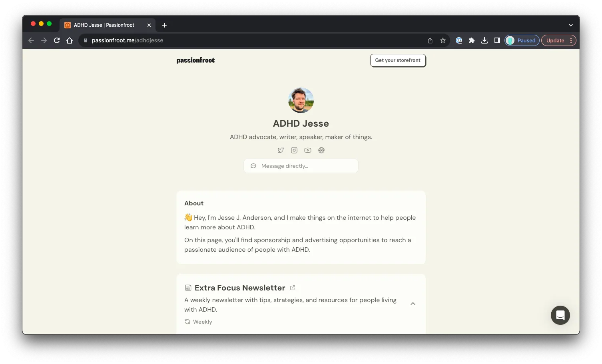Open the chat support widget

pyautogui.click(x=560, y=315)
